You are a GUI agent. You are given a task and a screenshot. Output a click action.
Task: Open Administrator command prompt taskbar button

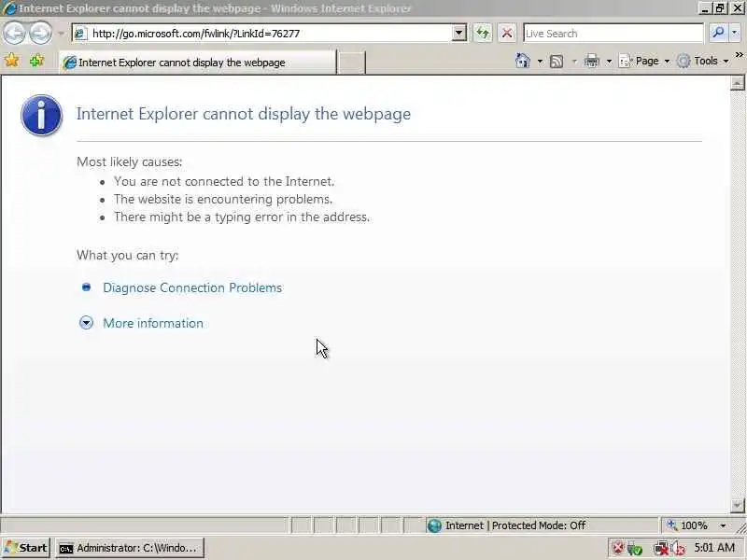click(x=130, y=548)
